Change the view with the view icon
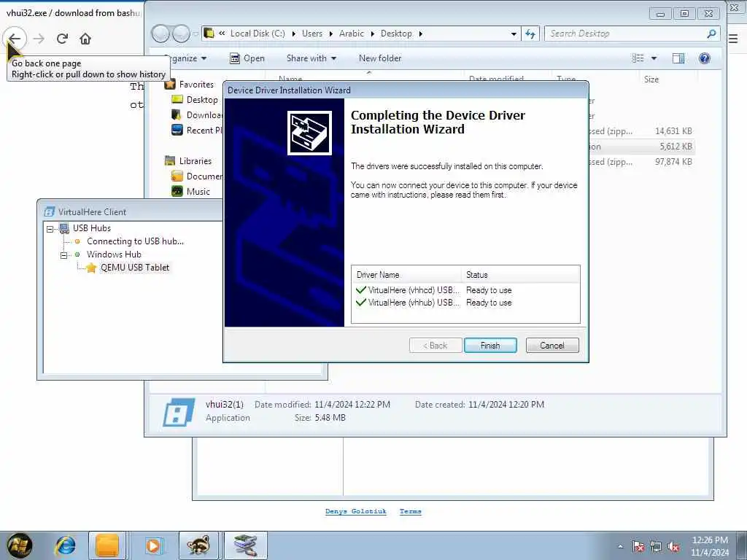 (x=638, y=58)
